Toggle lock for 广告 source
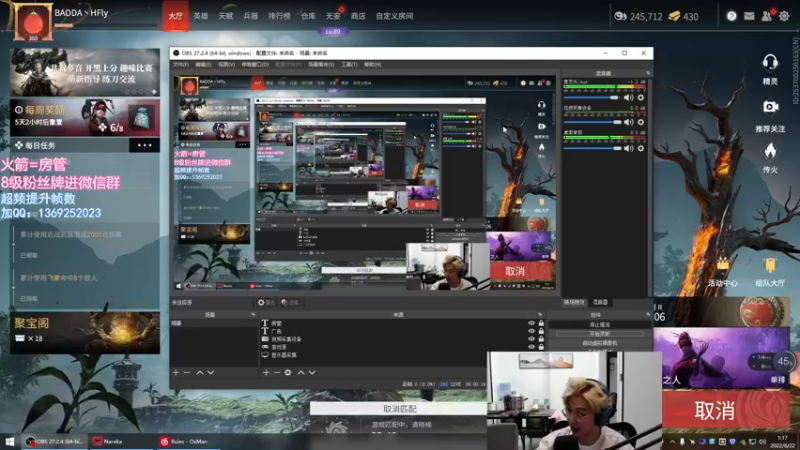This screenshot has width=800, height=450. [x=541, y=331]
